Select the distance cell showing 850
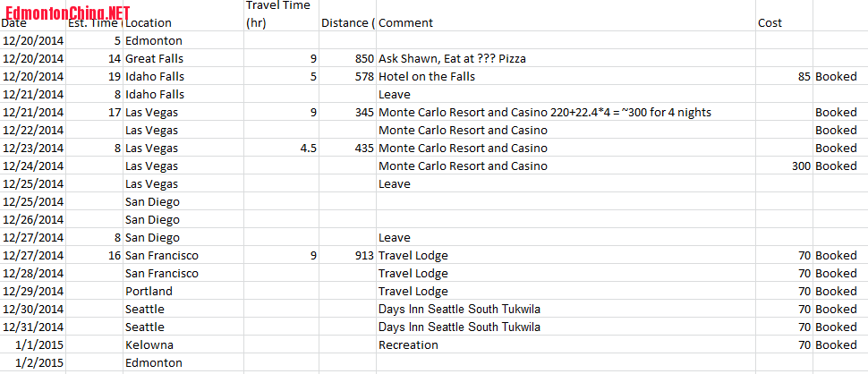The width and height of the screenshot is (868, 374). click(x=363, y=58)
